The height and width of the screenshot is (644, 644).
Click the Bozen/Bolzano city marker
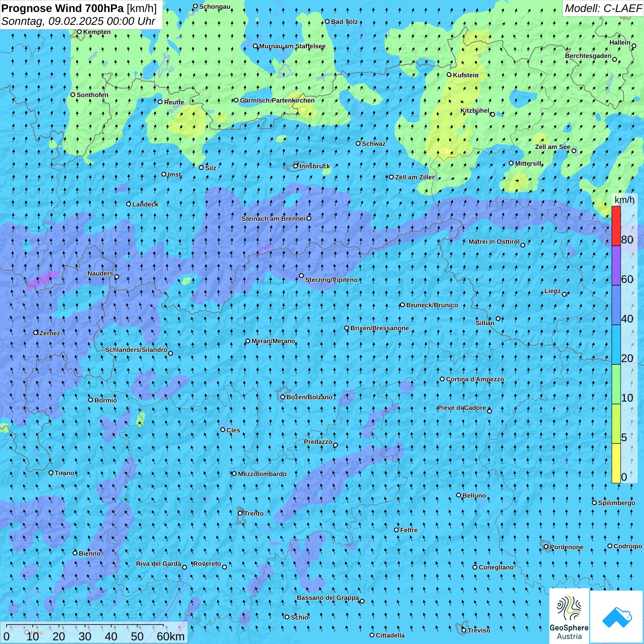point(283,397)
